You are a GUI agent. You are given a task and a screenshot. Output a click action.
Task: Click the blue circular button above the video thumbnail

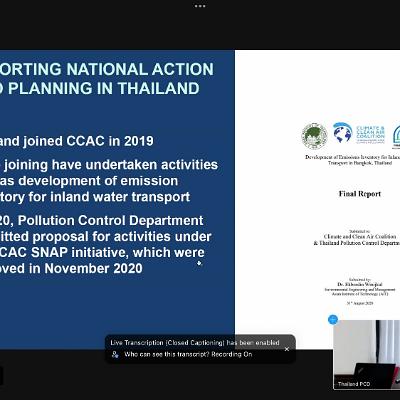tap(333, 320)
